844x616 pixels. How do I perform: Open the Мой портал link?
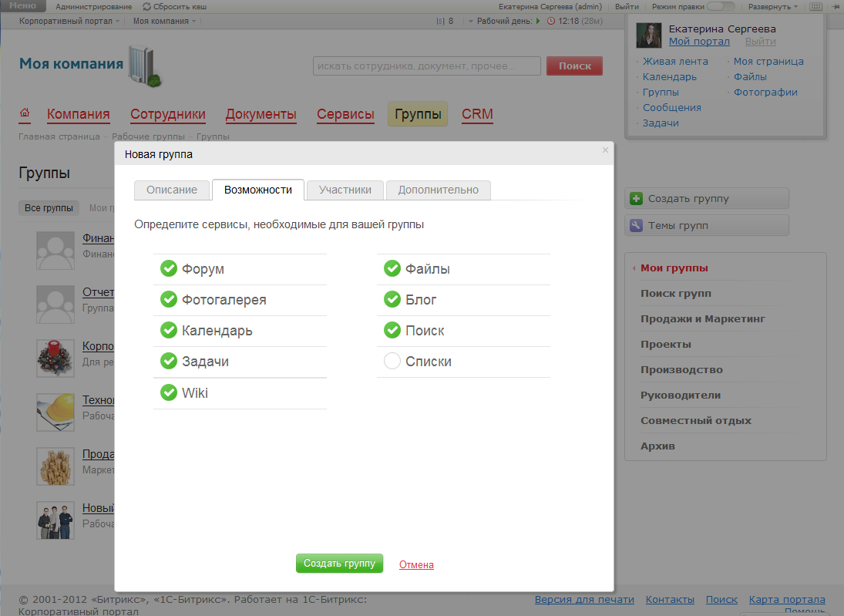click(699, 42)
